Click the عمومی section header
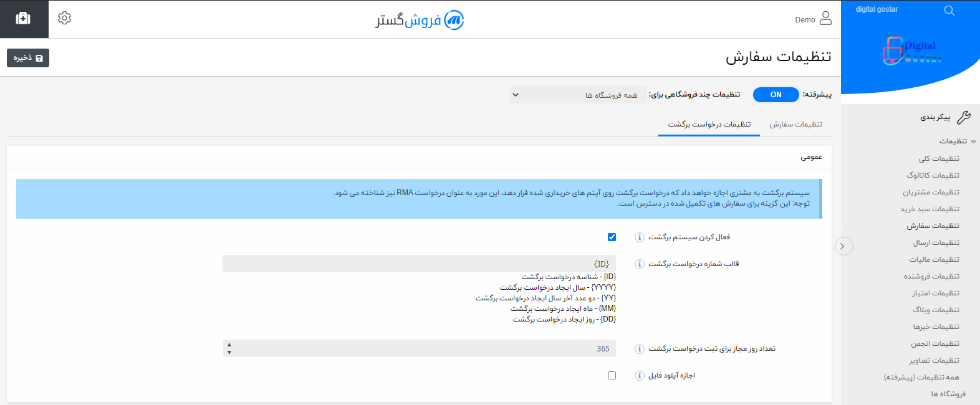Image resolution: width=980 pixels, height=405 pixels. point(811,158)
